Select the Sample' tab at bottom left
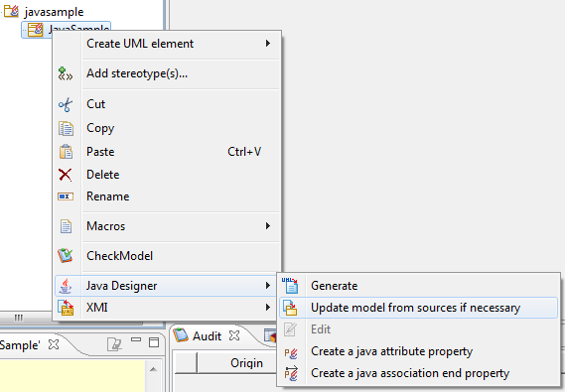This screenshot has width=565, height=392. click(20, 345)
